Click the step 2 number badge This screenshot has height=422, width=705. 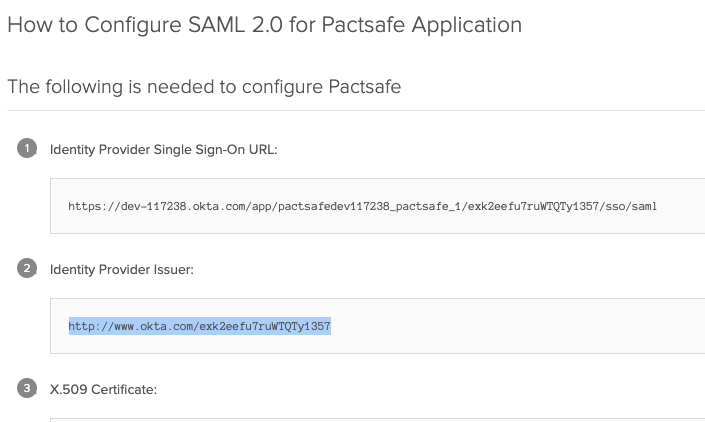pyautogui.click(x=27, y=268)
